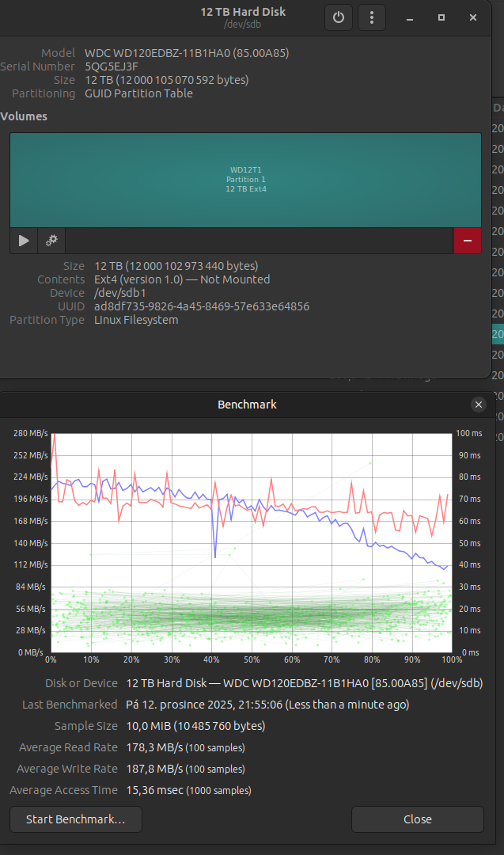Click inside the benchmark graph area
This screenshot has height=855, width=504.
point(252,542)
